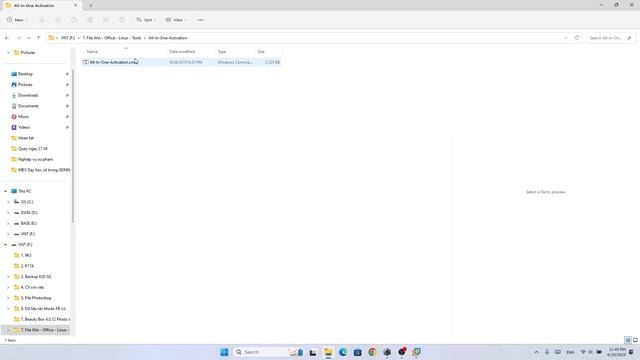Click the New button in the toolbar
The image size is (640, 360).
coord(17,20)
